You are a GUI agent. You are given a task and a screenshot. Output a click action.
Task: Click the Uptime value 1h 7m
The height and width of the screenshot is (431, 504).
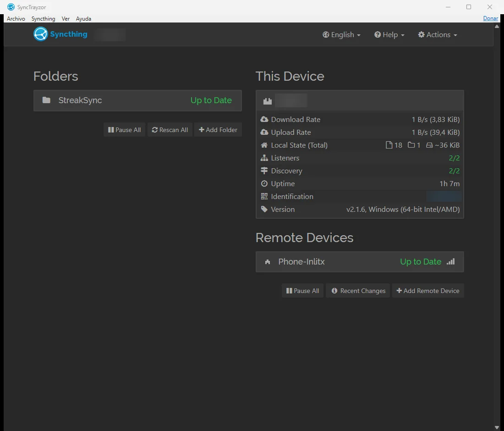(449, 184)
